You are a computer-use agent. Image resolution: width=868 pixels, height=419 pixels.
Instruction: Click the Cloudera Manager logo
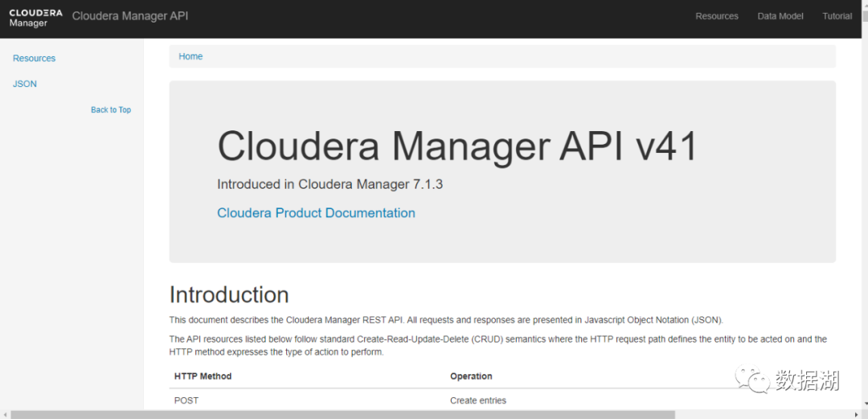(x=36, y=18)
